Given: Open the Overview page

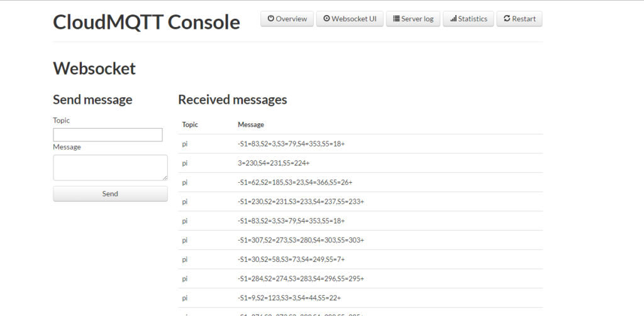Looking at the screenshot, I should point(287,19).
